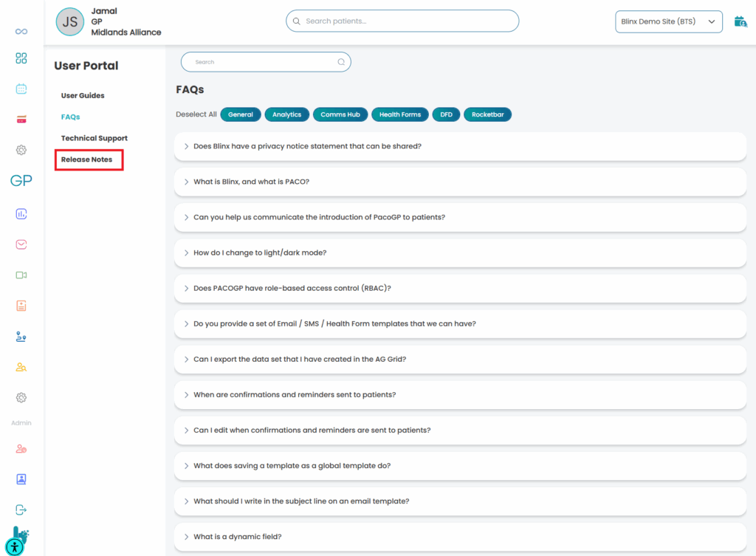Open the dashboard grid icon in sidebar
Image resolution: width=756 pixels, height=556 pixels.
tap(21, 58)
